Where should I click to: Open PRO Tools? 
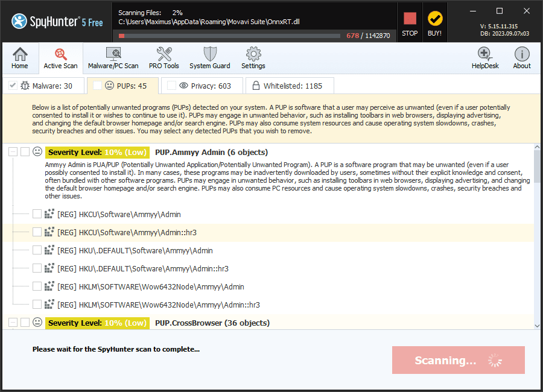click(x=164, y=58)
